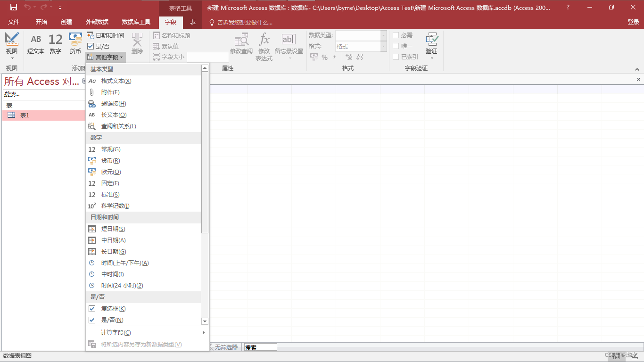This screenshot has height=362, width=644.
Task: Open Undo history dropdown arrow
Action: (x=34, y=8)
